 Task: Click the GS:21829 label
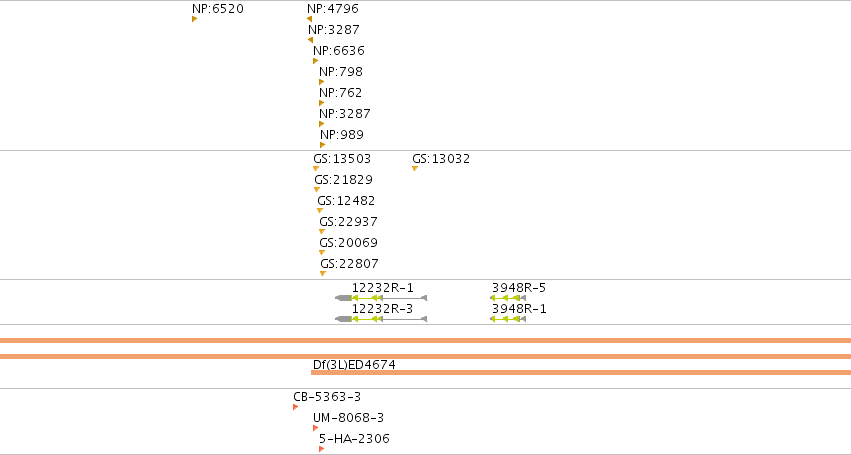tap(343, 180)
